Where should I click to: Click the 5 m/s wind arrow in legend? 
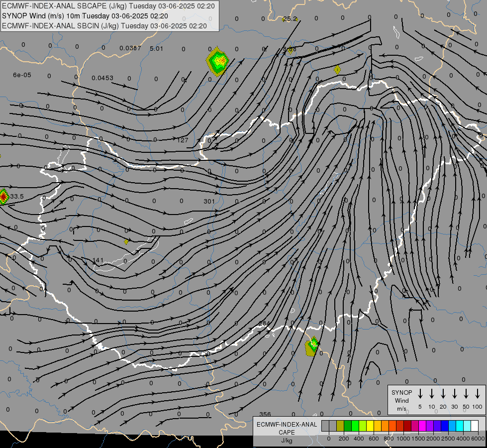(x=420, y=394)
